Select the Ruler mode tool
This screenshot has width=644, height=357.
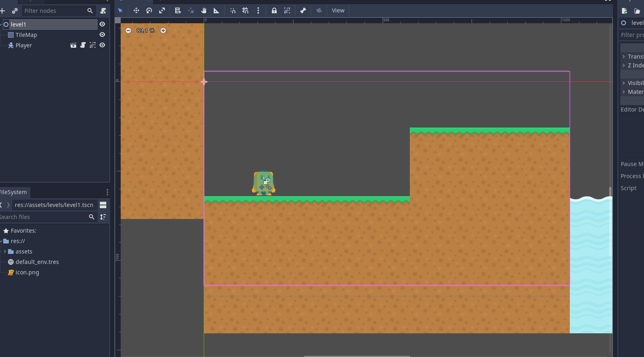click(x=217, y=11)
